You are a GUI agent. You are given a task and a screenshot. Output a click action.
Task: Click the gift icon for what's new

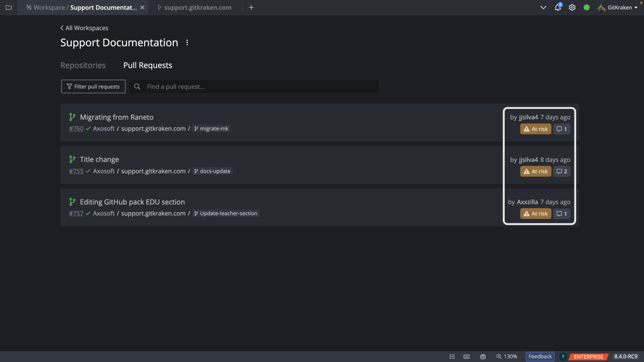pyautogui.click(x=483, y=357)
